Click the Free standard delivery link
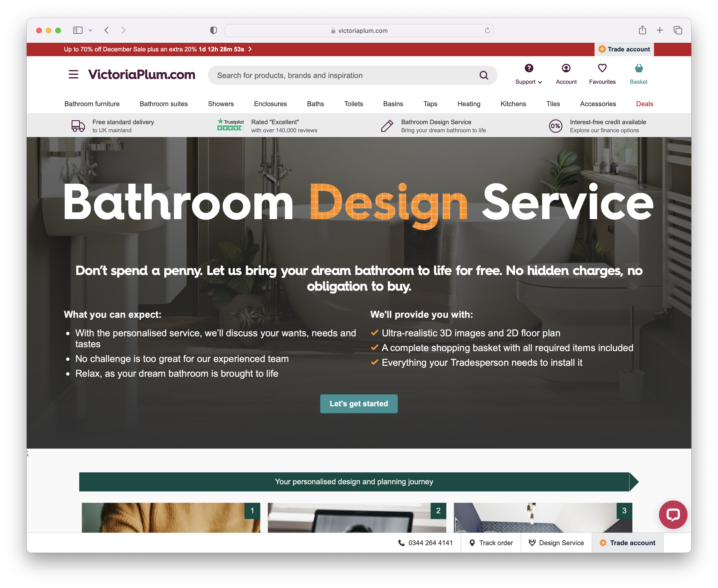Image resolution: width=718 pixels, height=588 pixels. coord(113,126)
